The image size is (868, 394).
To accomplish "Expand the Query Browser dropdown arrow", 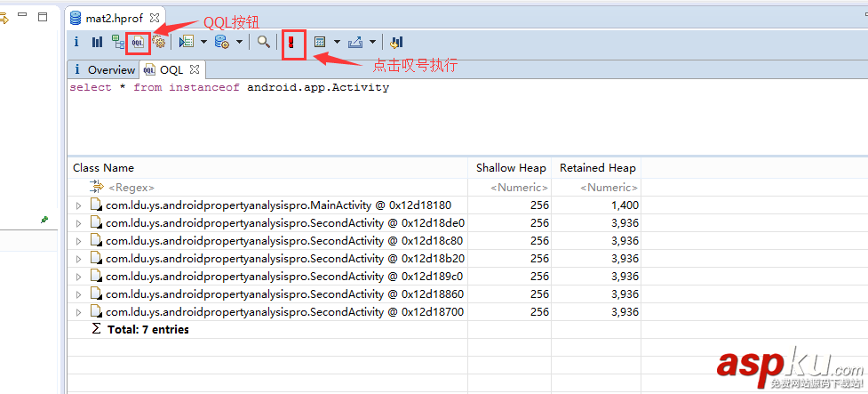I will [240, 42].
